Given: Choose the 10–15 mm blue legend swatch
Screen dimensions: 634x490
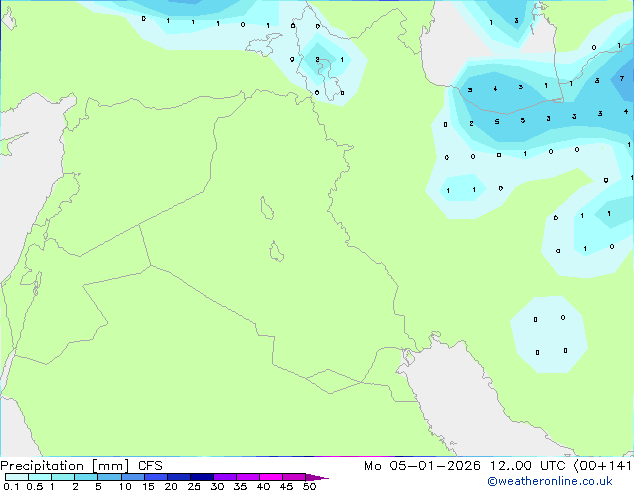Looking at the screenshot, I should tap(133, 477).
